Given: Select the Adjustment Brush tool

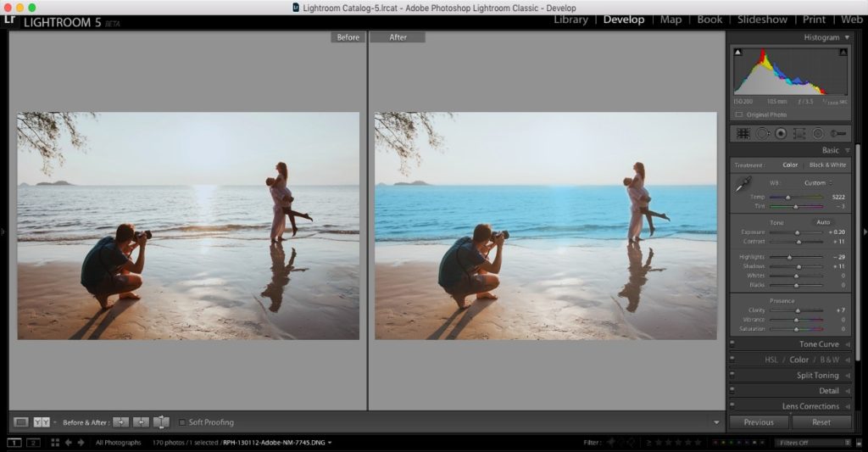Looking at the screenshot, I should tap(838, 133).
